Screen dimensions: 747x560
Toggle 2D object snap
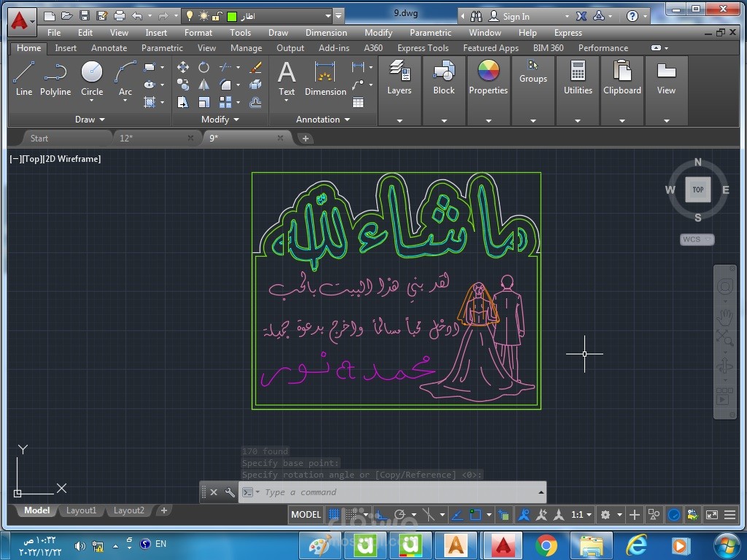[476, 514]
